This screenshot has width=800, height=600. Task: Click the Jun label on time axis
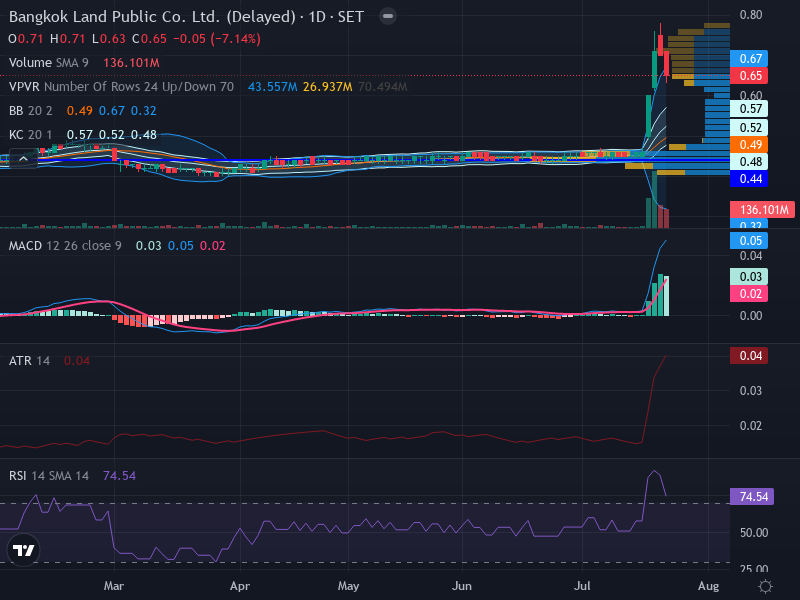pyautogui.click(x=462, y=586)
